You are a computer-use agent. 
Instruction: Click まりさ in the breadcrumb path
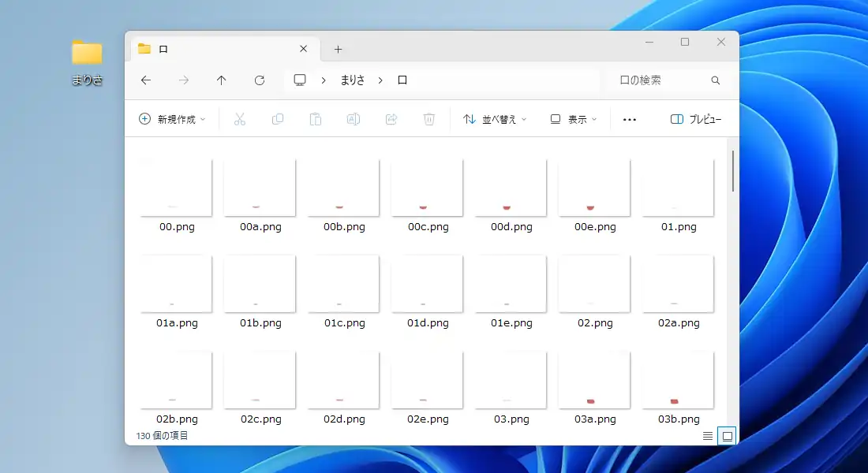tap(353, 80)
